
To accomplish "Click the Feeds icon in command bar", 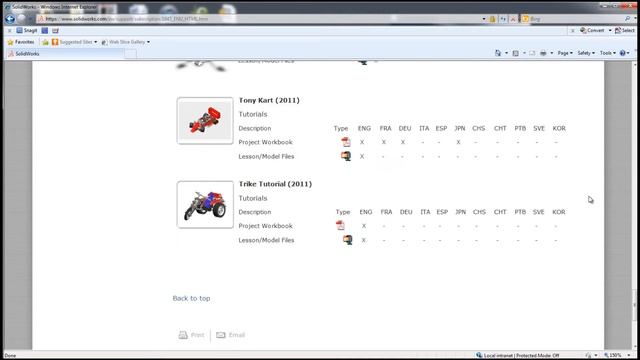I will (516, 53).
